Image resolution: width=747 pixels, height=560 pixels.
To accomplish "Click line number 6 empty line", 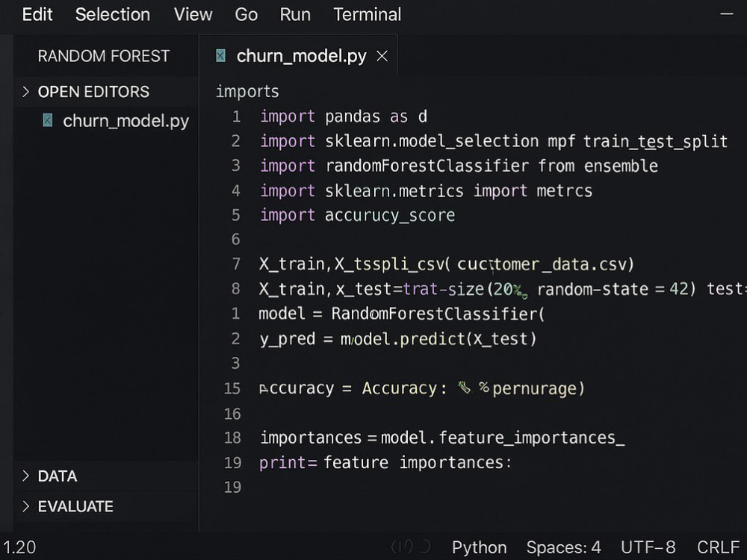I will 236,239.
